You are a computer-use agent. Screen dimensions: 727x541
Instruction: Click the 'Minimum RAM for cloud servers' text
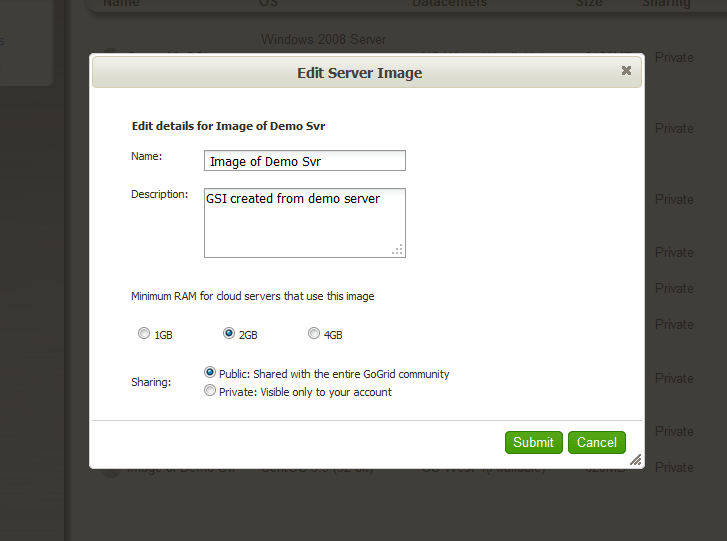click(x=253, y=296)
